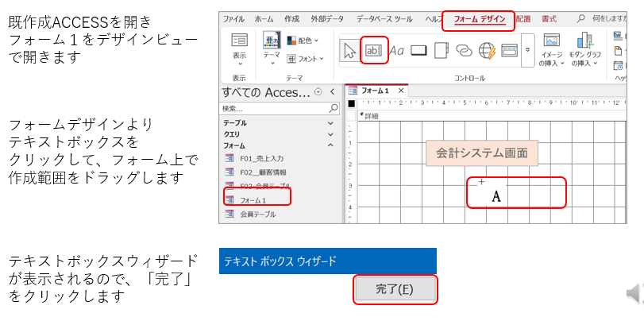The image size is (644, 321).
Task: Switch to the フォーム デザイン ribbon tab
Action: [x=479, y=17]
